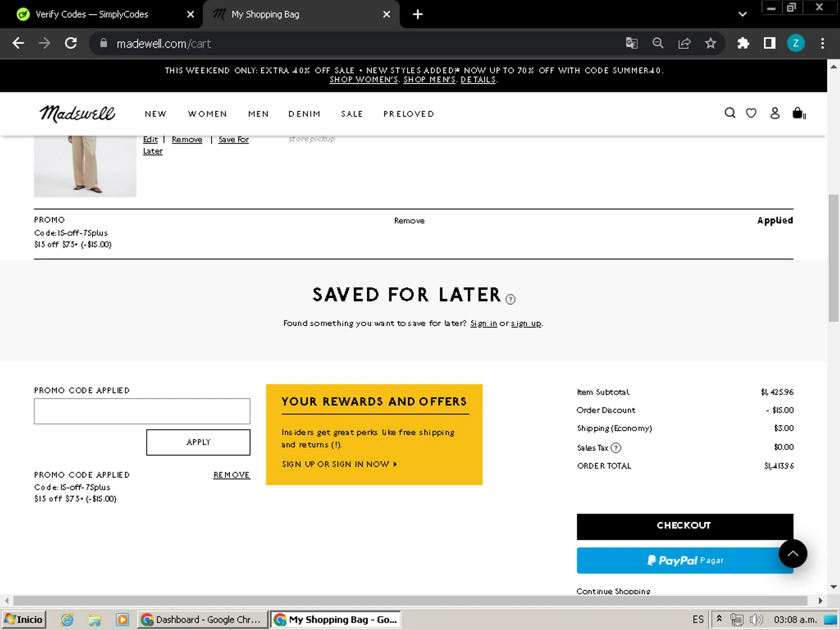The width and height of the screenshot is (840, 630).
Task: Click SIGN UP OR SIGN IN NOW
Action: tap(339, 464)
